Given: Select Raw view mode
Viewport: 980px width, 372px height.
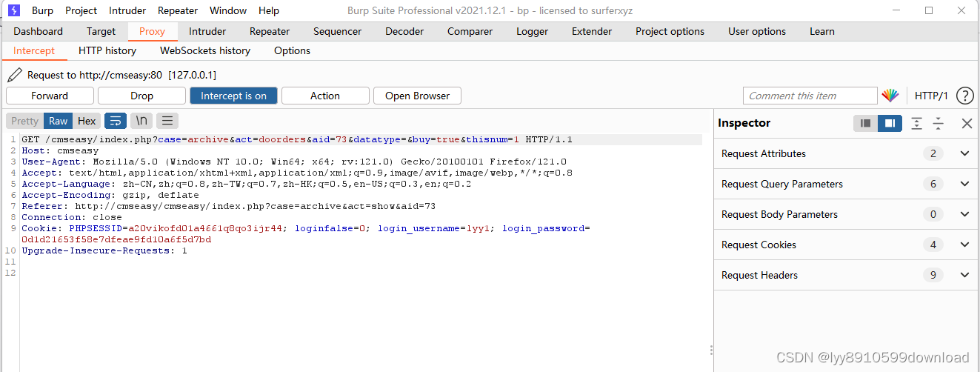Looking at the screenshot, I should coord(59,121).
